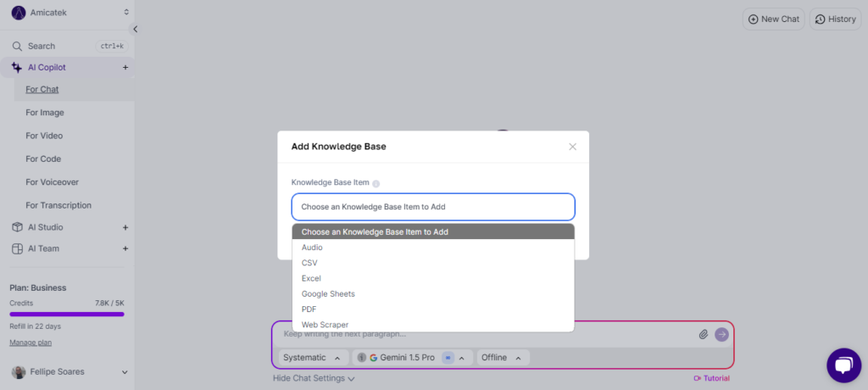Close the Add Knowledge Base dialog

pyautogui.click(x=572, y=147)
